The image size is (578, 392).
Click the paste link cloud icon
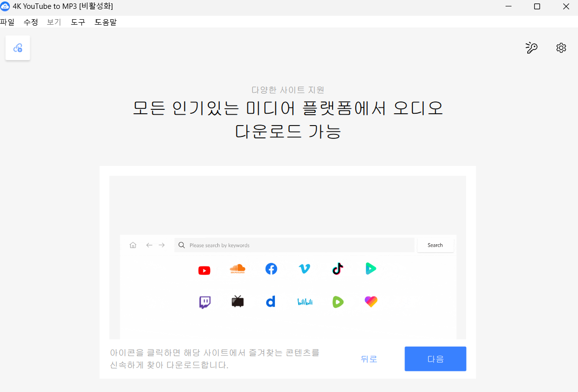(18, 48)
